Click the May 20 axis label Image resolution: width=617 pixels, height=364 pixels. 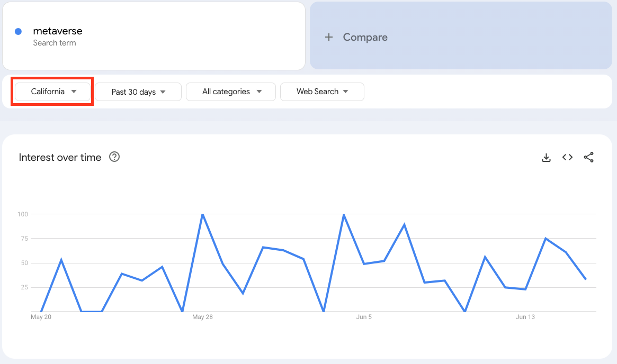point(41,317)
